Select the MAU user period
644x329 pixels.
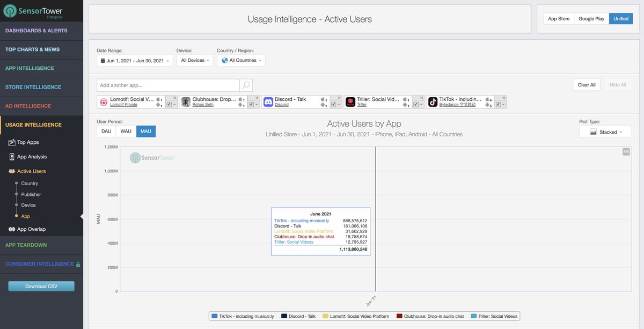coord(146,131)
